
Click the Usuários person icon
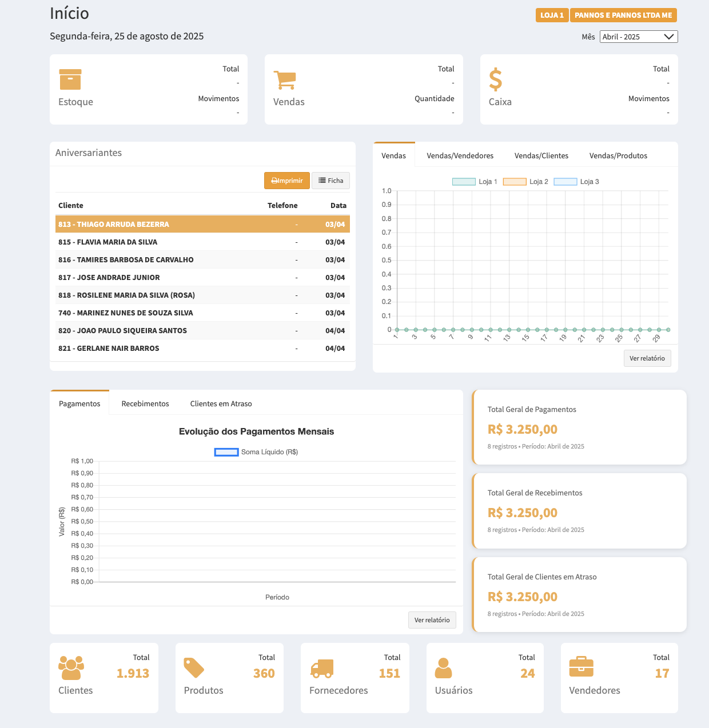pos(443,667)
